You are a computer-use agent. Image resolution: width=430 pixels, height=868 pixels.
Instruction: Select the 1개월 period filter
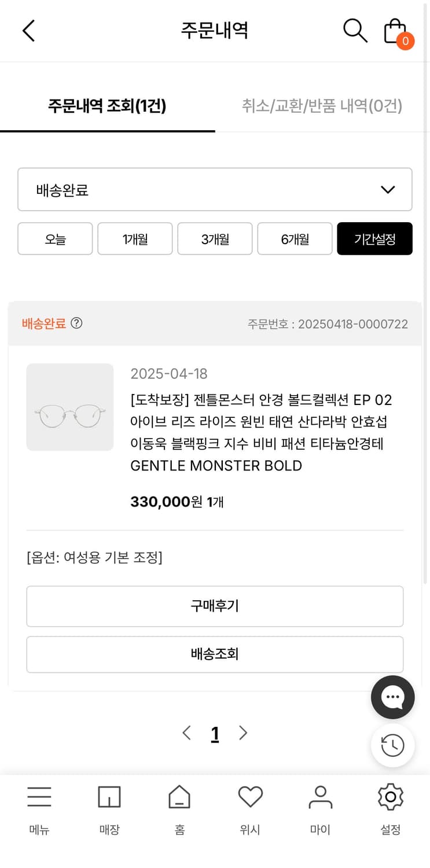(x=135, y=238)
